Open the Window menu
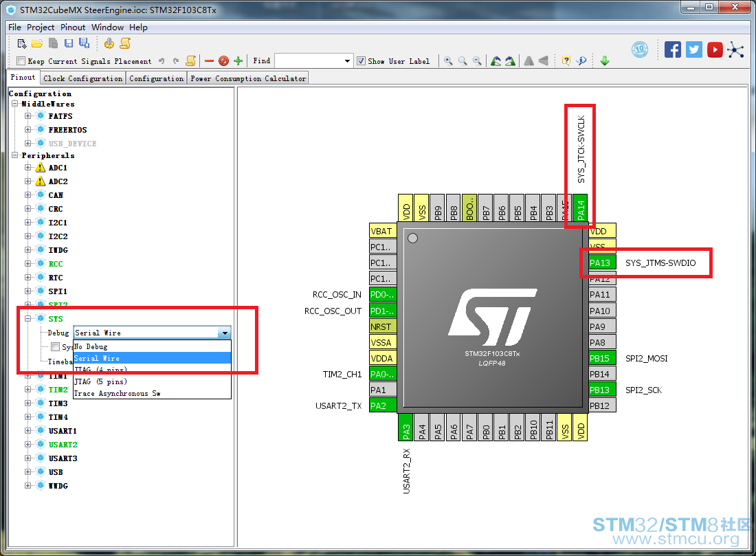 pos(107,27)
